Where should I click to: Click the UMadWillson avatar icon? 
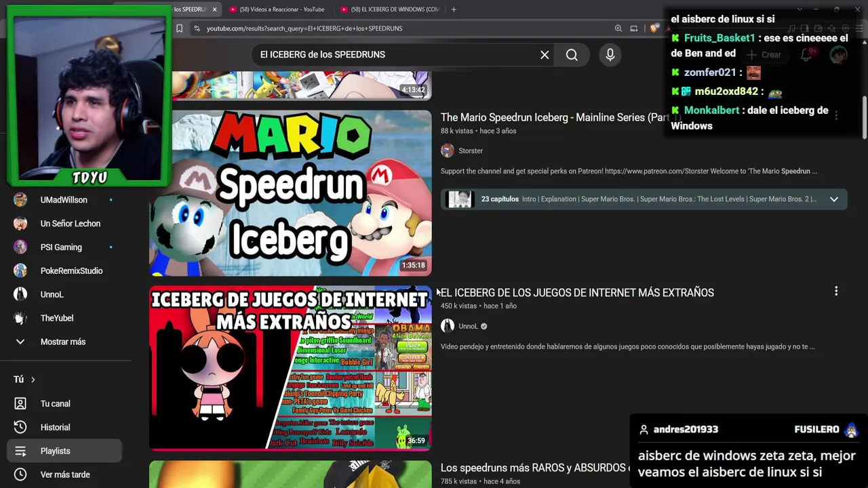20,200
